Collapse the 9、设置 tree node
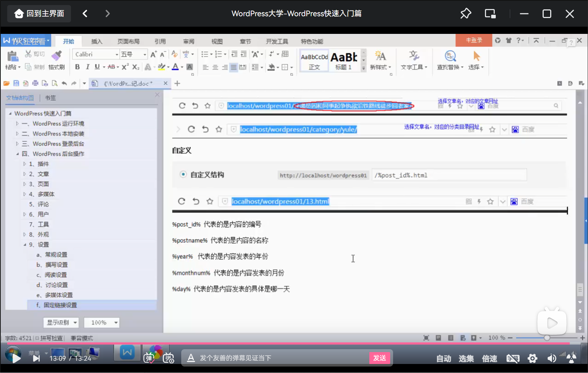Image resolution: width=588 pixels, height=373 pixels. (x=24, y=245)
